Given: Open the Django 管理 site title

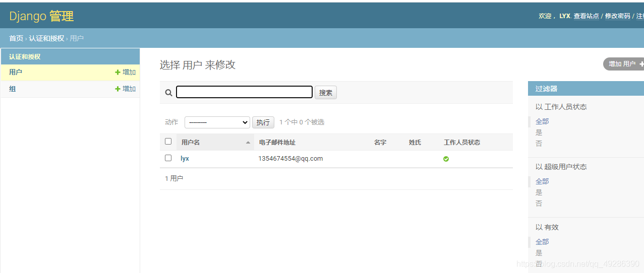Looking at the screenshot, I should 41,16.
